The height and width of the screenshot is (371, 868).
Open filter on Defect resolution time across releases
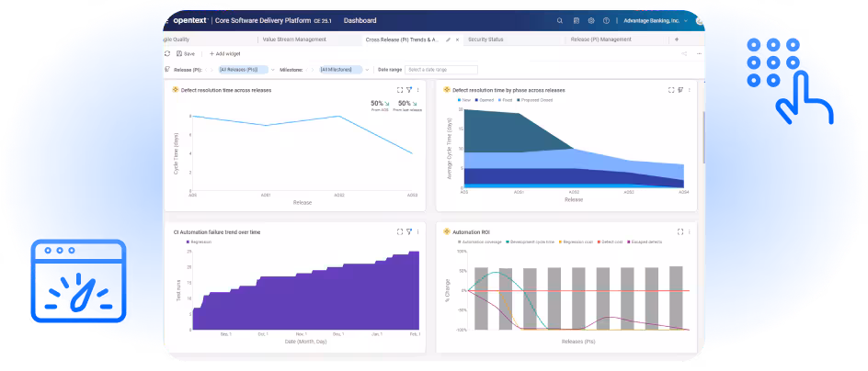click(409, 90)
